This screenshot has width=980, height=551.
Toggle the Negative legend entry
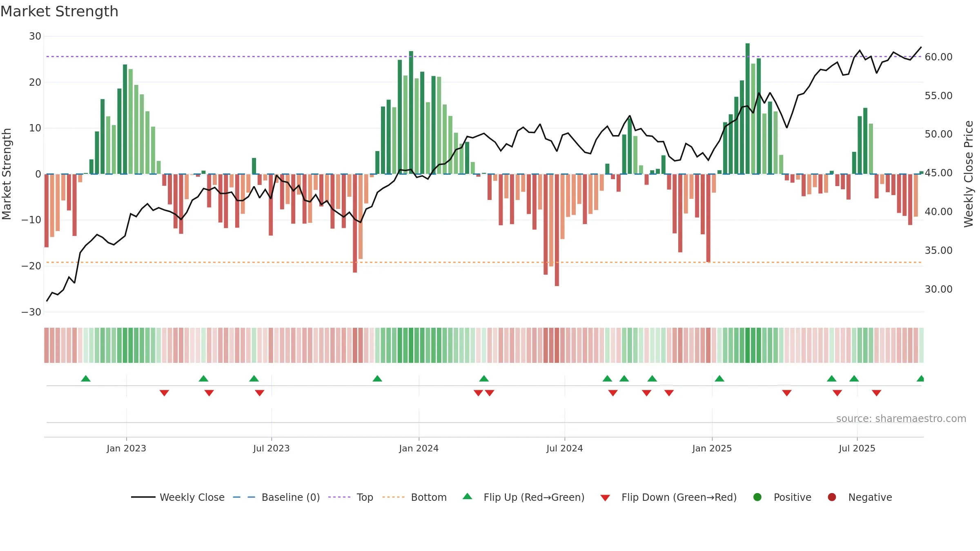(860, 497)
